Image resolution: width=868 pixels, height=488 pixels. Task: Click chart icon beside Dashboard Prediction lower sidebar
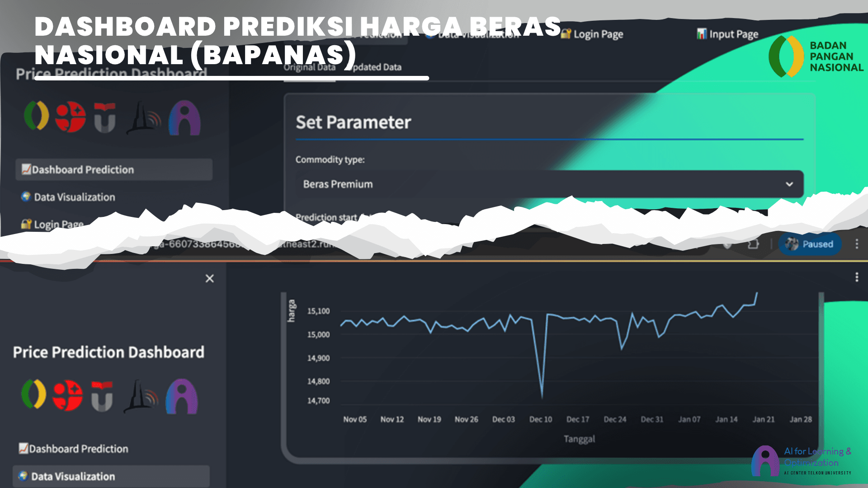coord(24,448)
